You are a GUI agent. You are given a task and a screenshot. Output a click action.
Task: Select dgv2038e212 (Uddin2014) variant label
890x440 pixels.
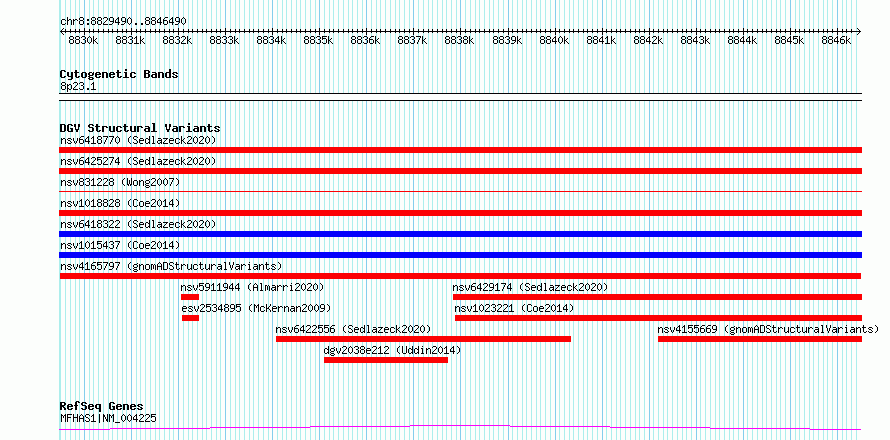click(x=392, y=350)
